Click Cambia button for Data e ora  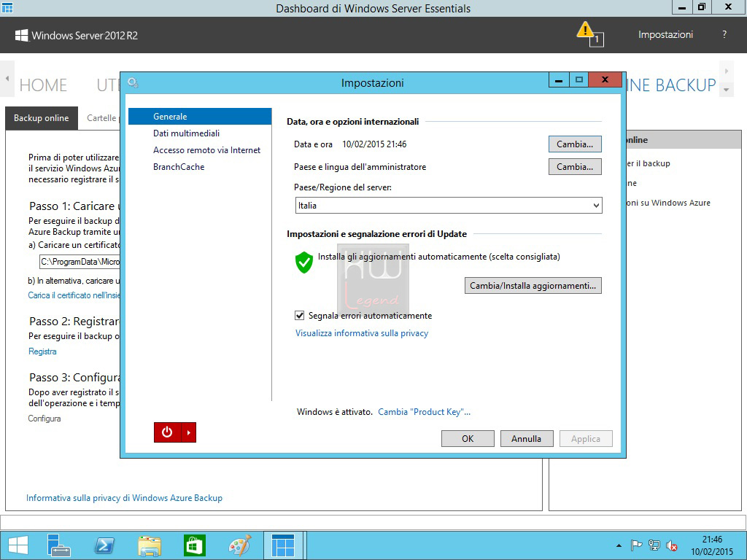[575, 144]
